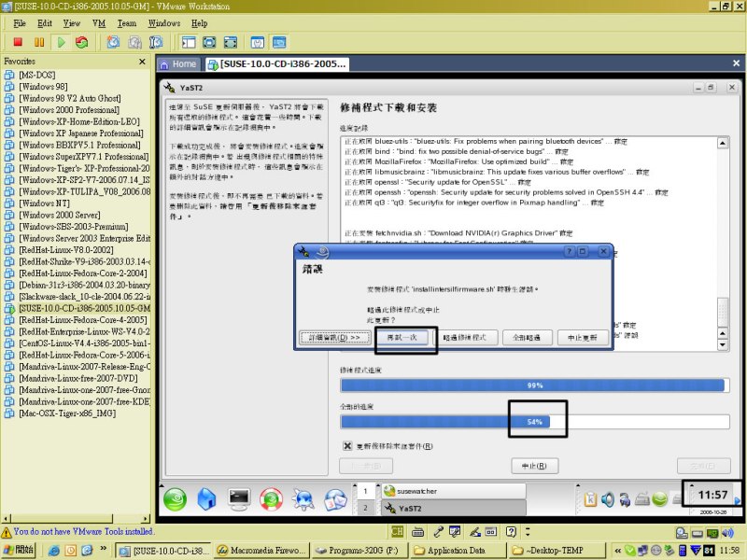
Task: Click the KDE panel clock showing 11:57
Action: pyautogui.click(x=712, y=496)
